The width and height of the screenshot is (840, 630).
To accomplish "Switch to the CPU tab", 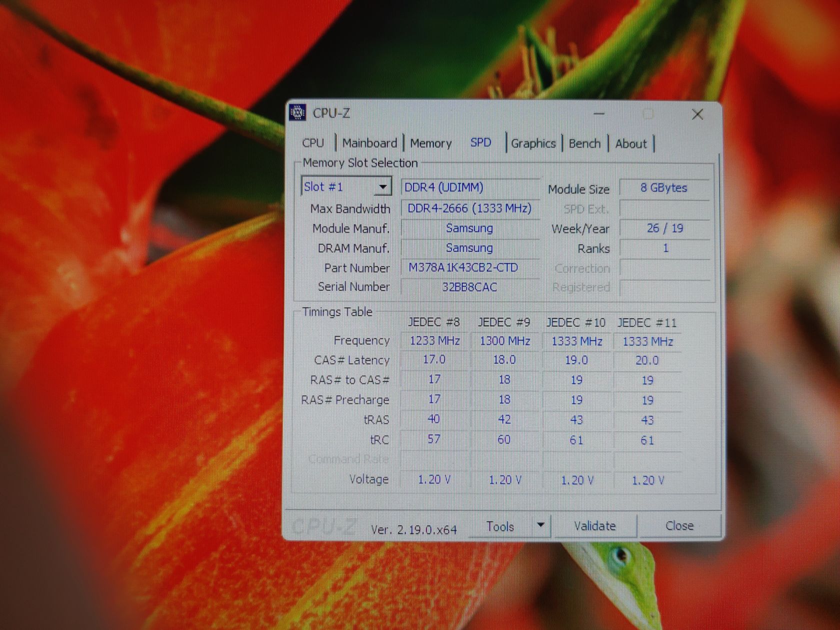I will coord(313,143).
